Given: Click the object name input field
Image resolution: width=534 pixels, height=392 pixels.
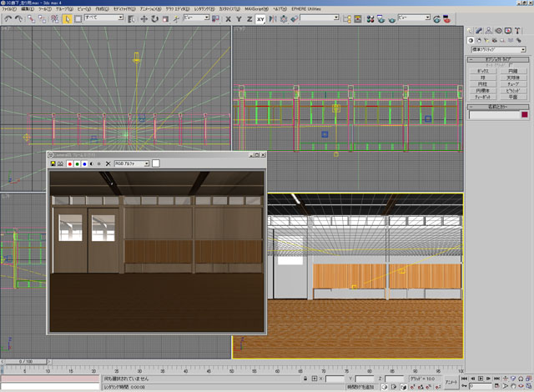Looking at the screenshot, I should click(495, 115).
